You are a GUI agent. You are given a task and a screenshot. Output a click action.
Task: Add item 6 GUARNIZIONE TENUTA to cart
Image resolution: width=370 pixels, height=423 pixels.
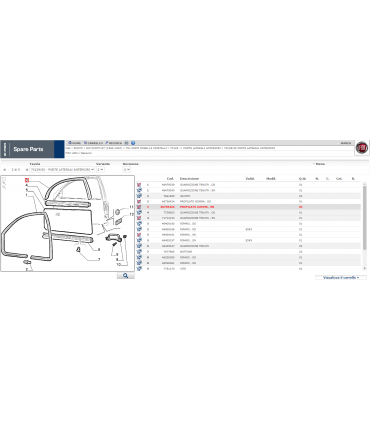pyautogui.click(x=139, y=246)
